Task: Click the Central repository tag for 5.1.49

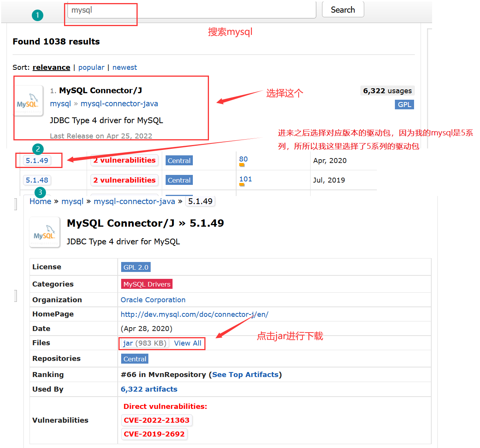Action: tap(179, 161)
